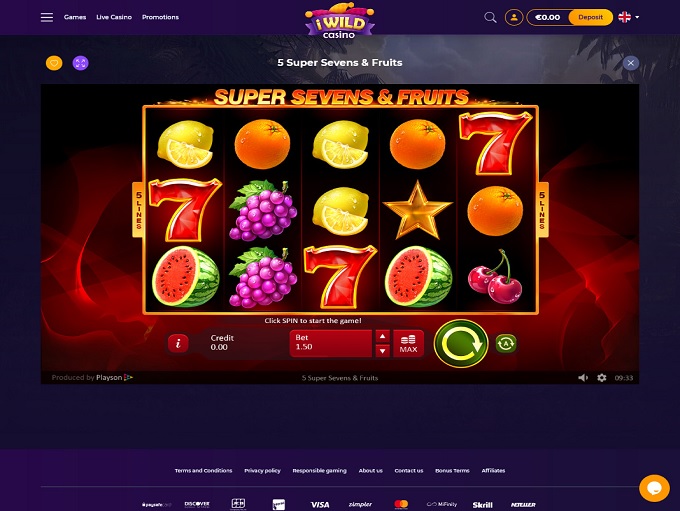
Task: Open the user account profile icon
Action: tap(514, 17)
